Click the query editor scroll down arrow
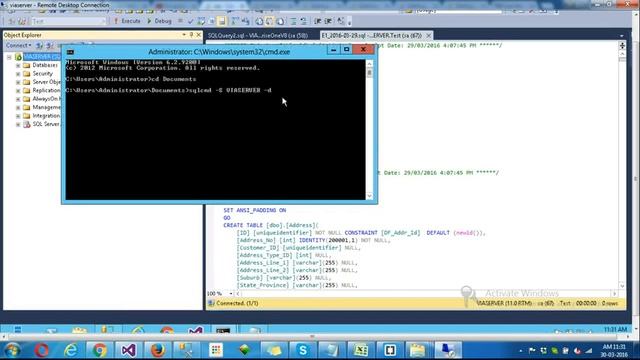Screen dimensions: 640x360 point(622,286)
